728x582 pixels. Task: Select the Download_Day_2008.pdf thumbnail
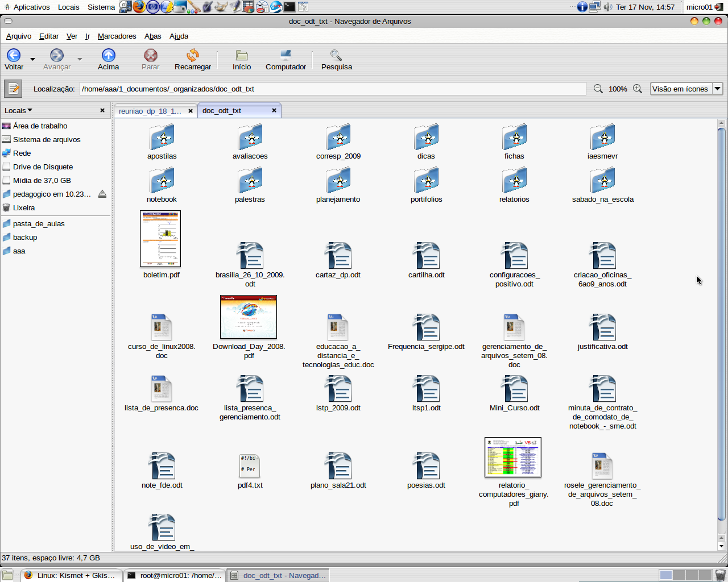(249, 317)
